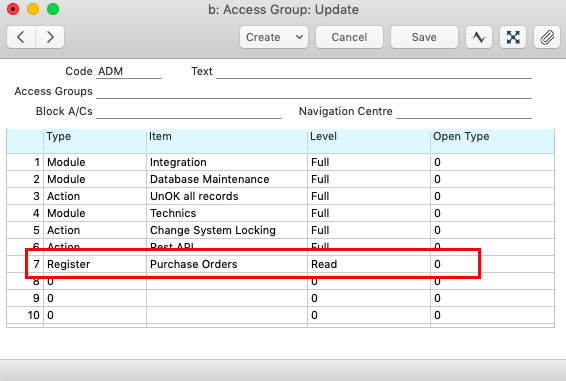Open attachments with the paperclip icon

pos(547,37)
